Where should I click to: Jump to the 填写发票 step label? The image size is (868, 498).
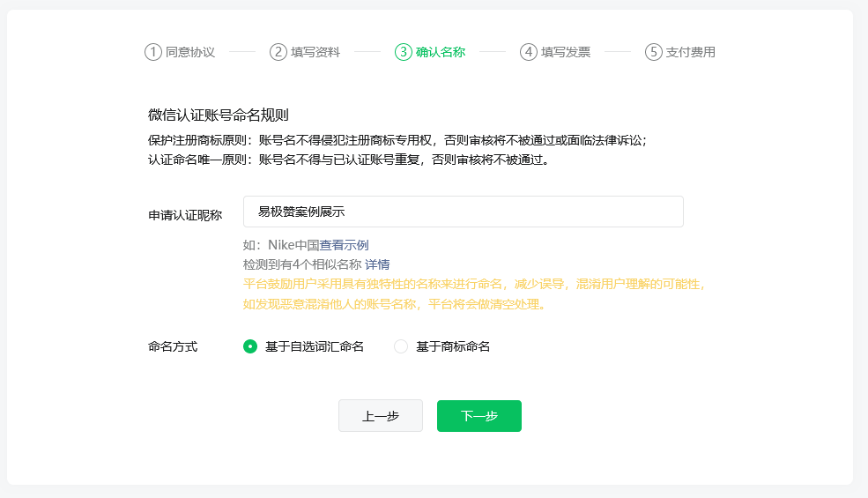point(566,52)
